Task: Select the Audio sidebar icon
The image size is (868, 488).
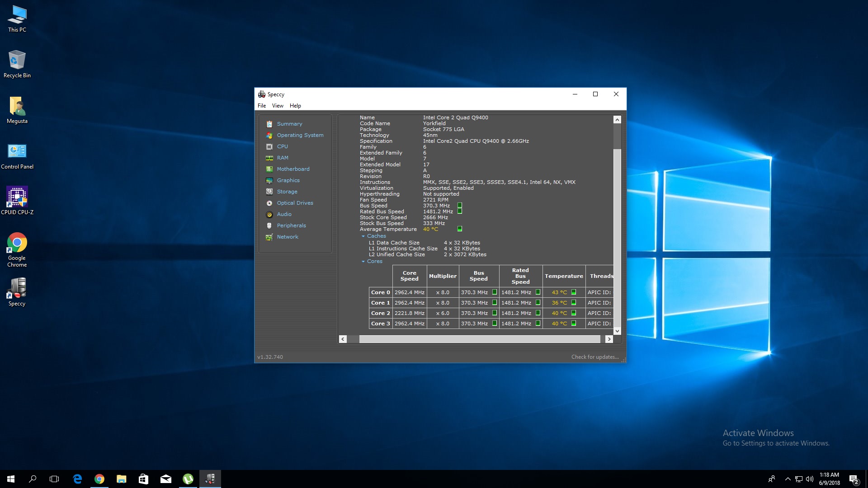Action: (x=269, y=214)
